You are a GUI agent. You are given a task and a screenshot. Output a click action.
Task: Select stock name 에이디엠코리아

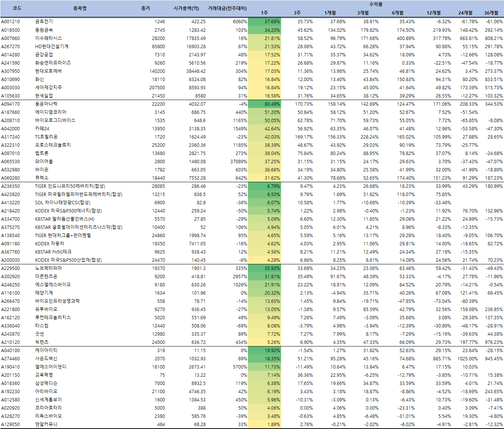click(51, 112)
